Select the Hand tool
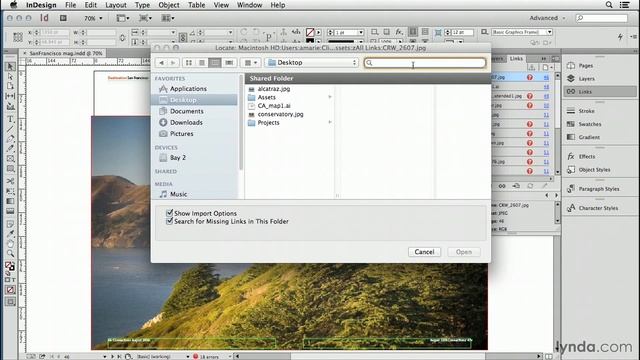Screen dimensions: 640x360 (x=10, y=244)
